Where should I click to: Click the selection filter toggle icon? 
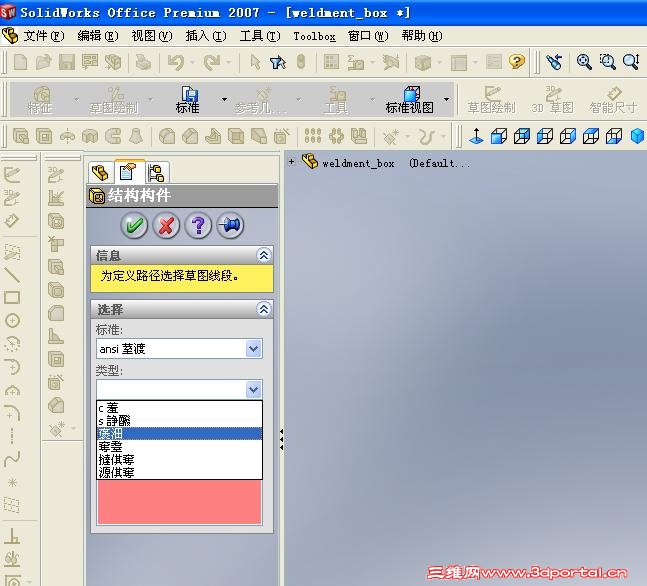pos(278,62)
